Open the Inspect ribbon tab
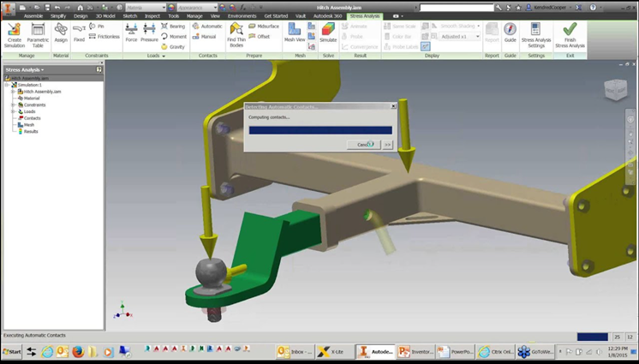 [152, 15]
